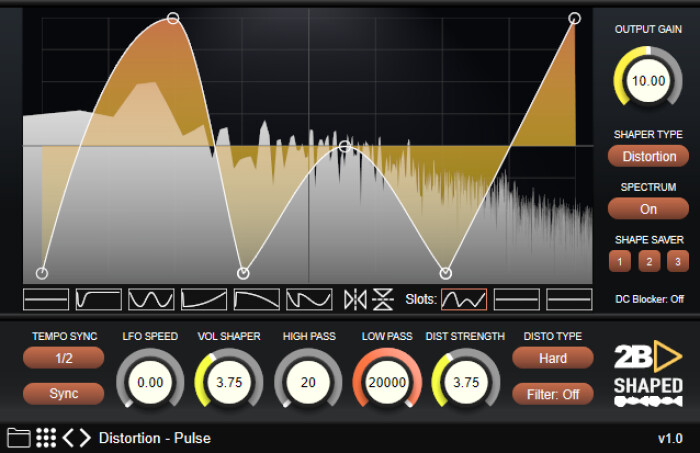
Task: Mirror the shape horizontally
Action: tap(355, 299)
